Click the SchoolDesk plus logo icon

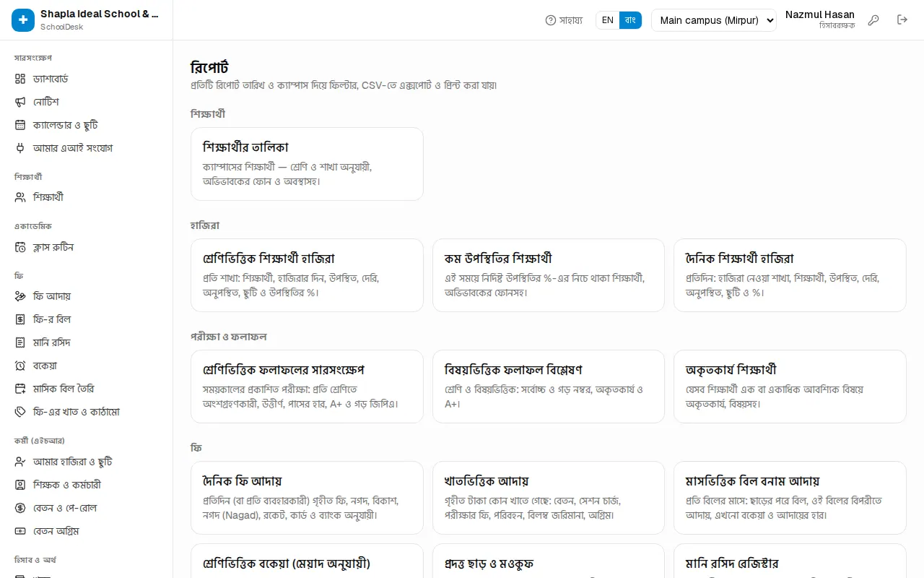[23, 20]
